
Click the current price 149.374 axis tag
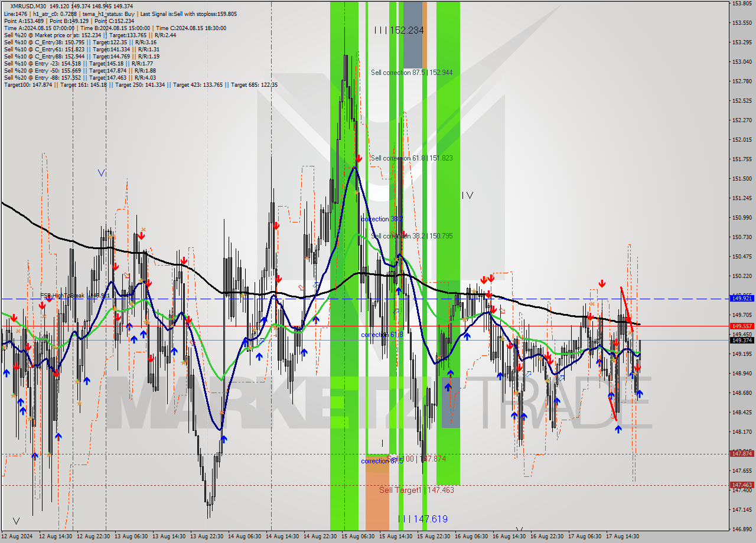coord(742,340)
